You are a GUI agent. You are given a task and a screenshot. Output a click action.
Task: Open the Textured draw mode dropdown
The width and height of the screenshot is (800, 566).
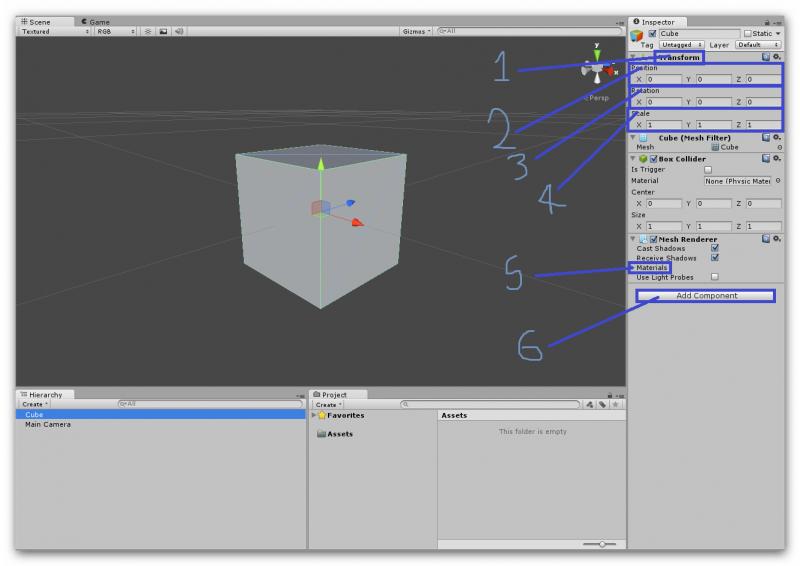[x=55, y=32]
